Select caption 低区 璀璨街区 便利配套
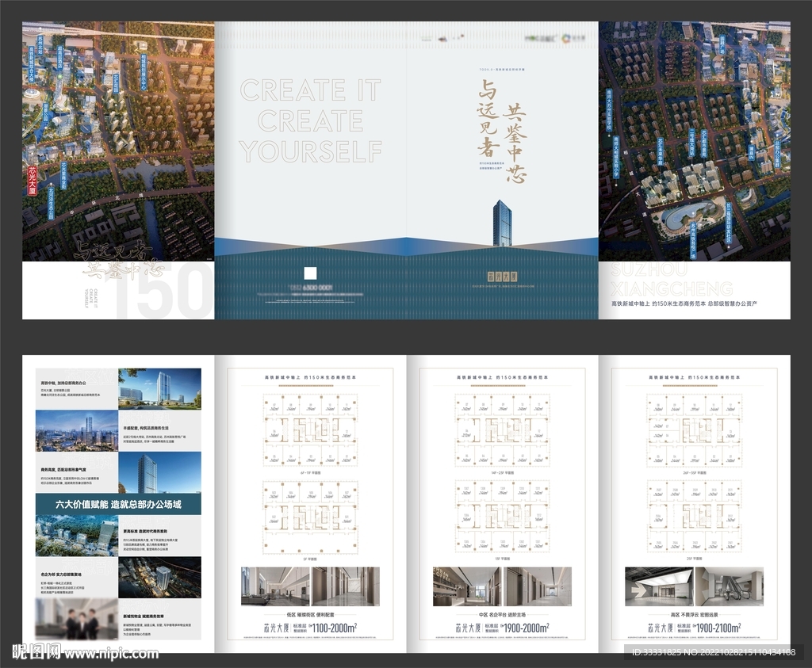Image resolution: width=812 pixels, height=668 pixels. pyautogui.click(x=310, y=615)
